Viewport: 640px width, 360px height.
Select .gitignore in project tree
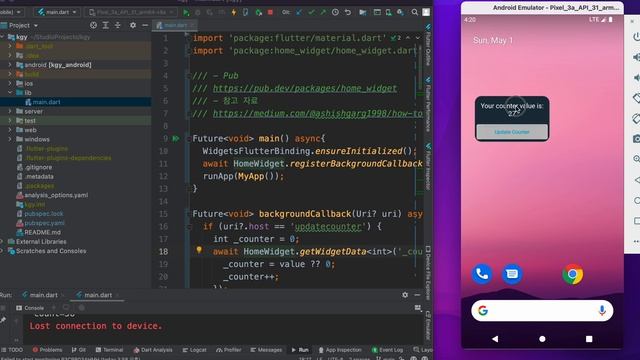pyautogui.click(x=38, y=167)
